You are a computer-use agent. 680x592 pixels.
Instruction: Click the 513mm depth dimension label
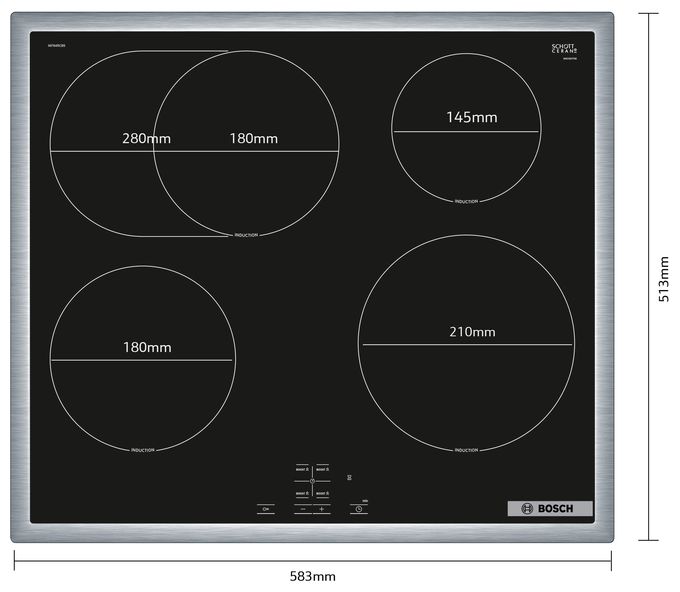[664, 279]
